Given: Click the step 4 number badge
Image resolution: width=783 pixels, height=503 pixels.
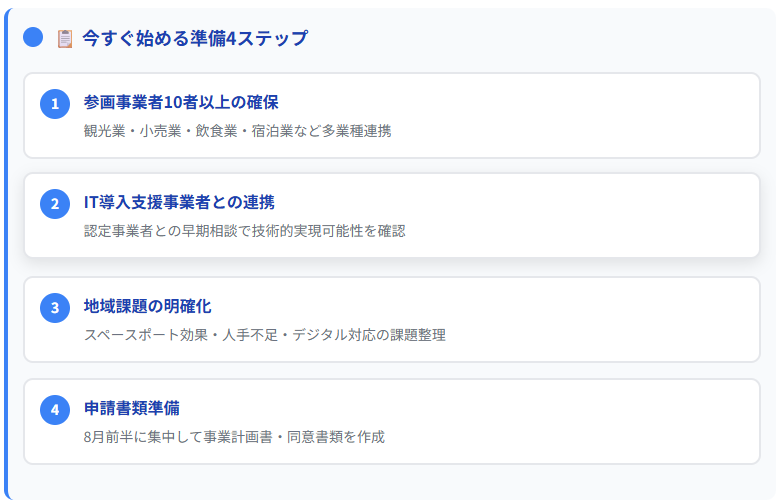Looking at the screenshot, I should [55, 410].
